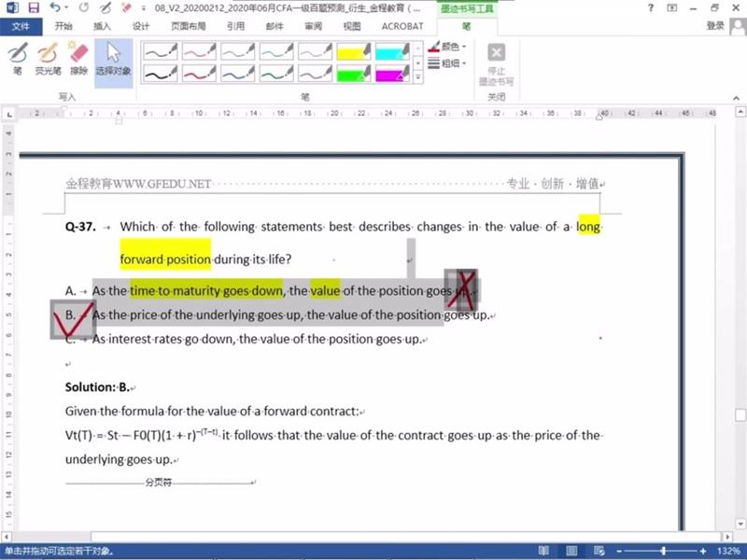Click the Undo arrow icon

59,7
